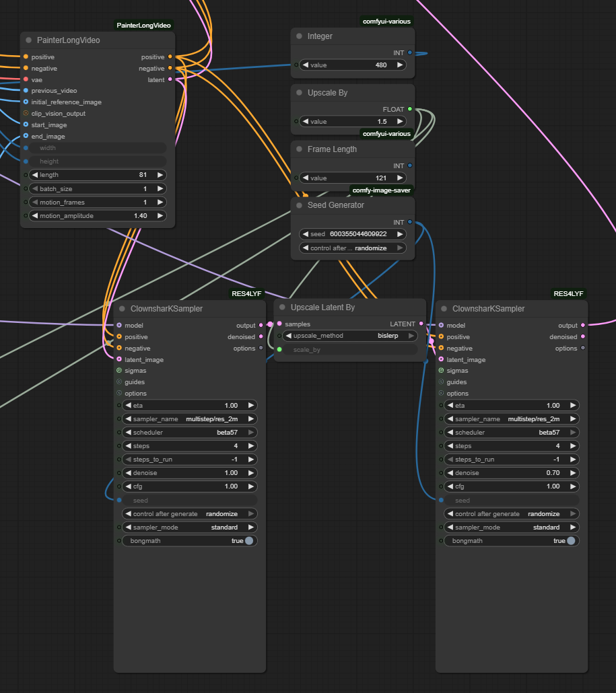Click the RES4LYF badge above left ClownsharKSampler
Screen dimensions: 616x693
(x=247, y=293)
